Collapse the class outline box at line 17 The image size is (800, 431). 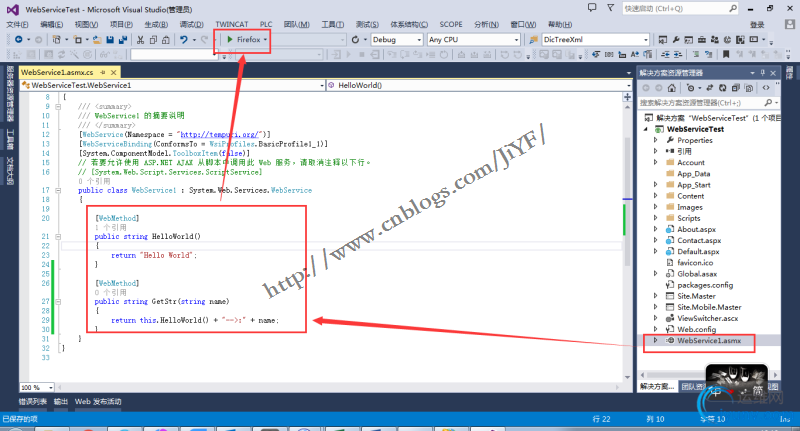coord(58,190)
